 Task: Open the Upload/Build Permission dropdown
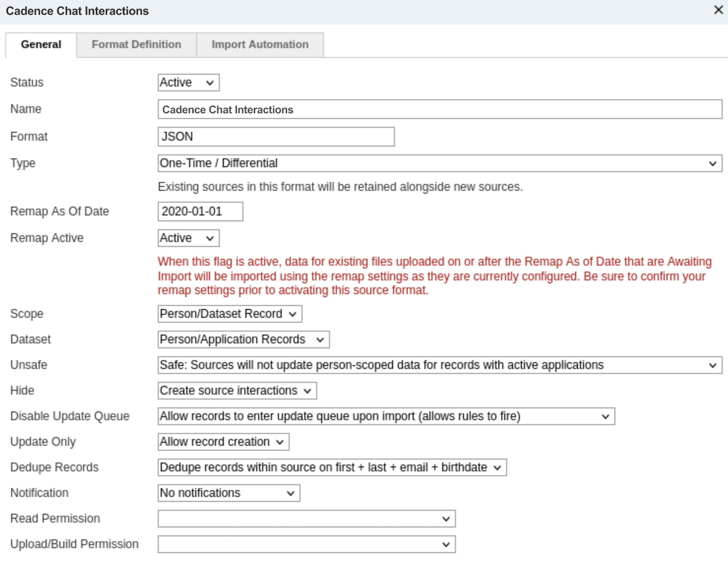(x=306, y=544)
